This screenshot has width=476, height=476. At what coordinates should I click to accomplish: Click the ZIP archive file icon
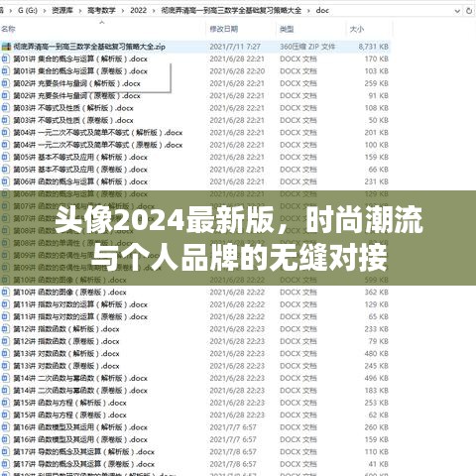click(x=6, y=47)
